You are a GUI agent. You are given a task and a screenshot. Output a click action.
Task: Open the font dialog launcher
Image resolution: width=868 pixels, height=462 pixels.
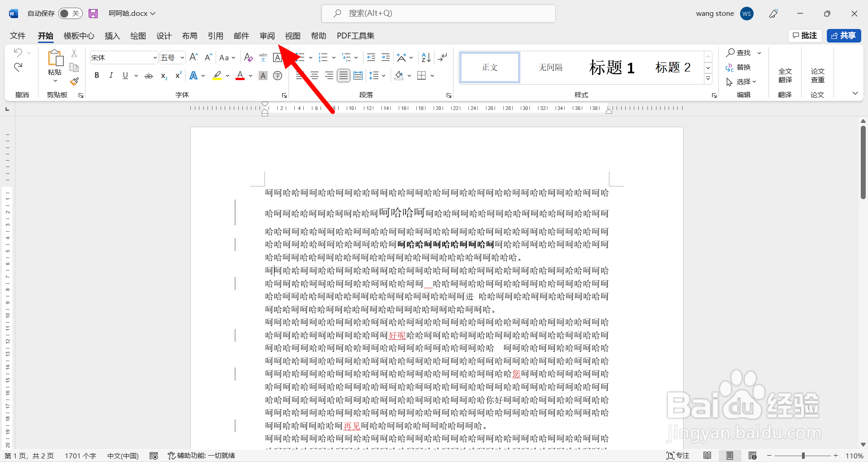284,95
